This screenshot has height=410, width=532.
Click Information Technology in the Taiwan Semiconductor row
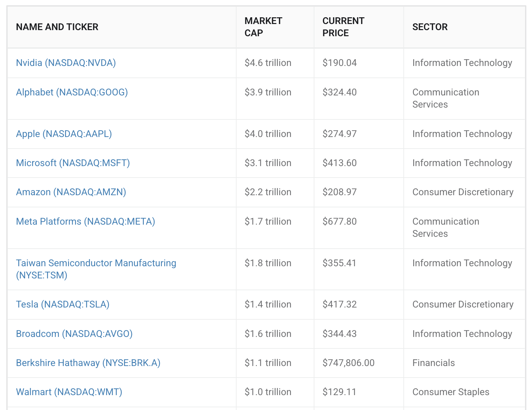click(462, 263)
